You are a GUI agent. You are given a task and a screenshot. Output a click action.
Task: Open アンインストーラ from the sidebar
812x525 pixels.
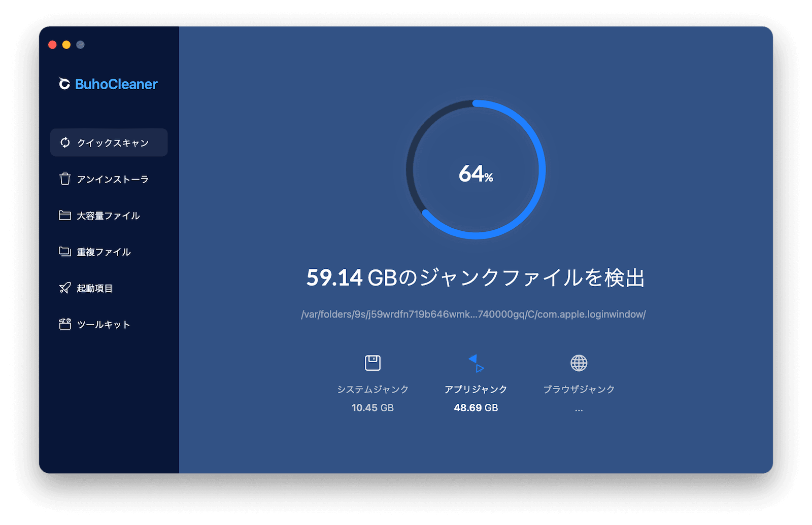[113, 179]
